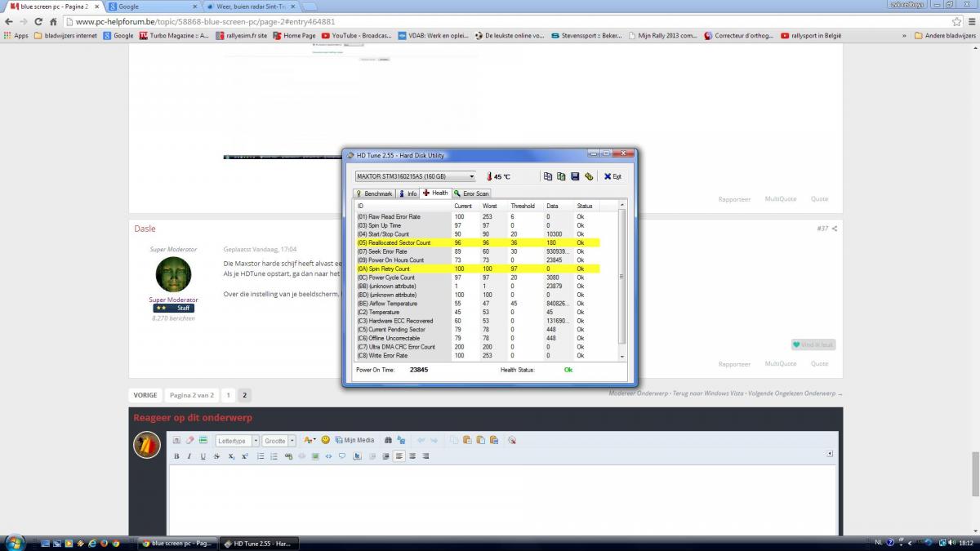Screen dimensions: 980x551
Task: Click the post number #37 link
Action: [822, 229]
